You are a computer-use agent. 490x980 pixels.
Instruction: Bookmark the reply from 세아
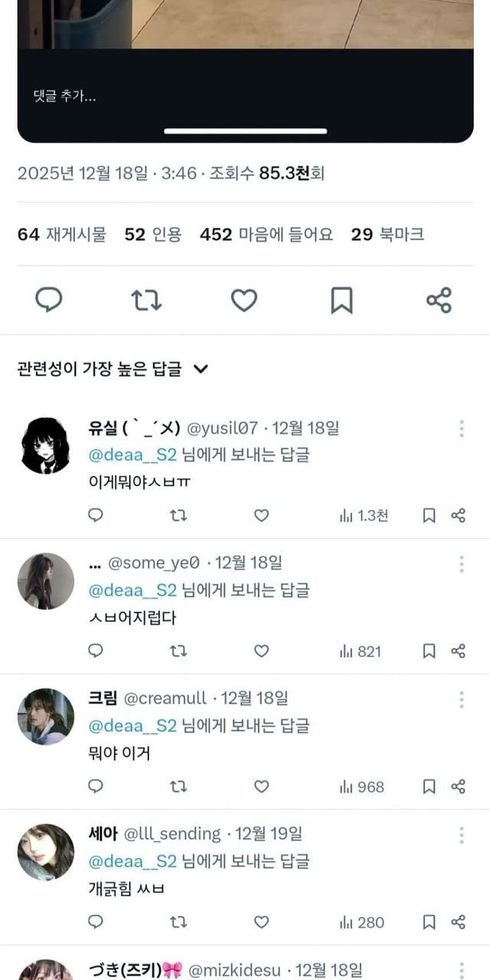point(430,923)
